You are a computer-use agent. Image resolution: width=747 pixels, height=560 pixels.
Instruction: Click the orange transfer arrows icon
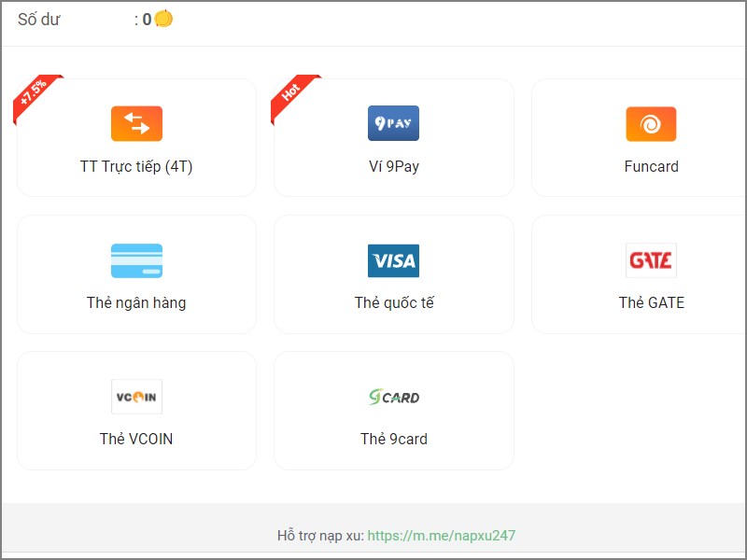coord(136,124)
